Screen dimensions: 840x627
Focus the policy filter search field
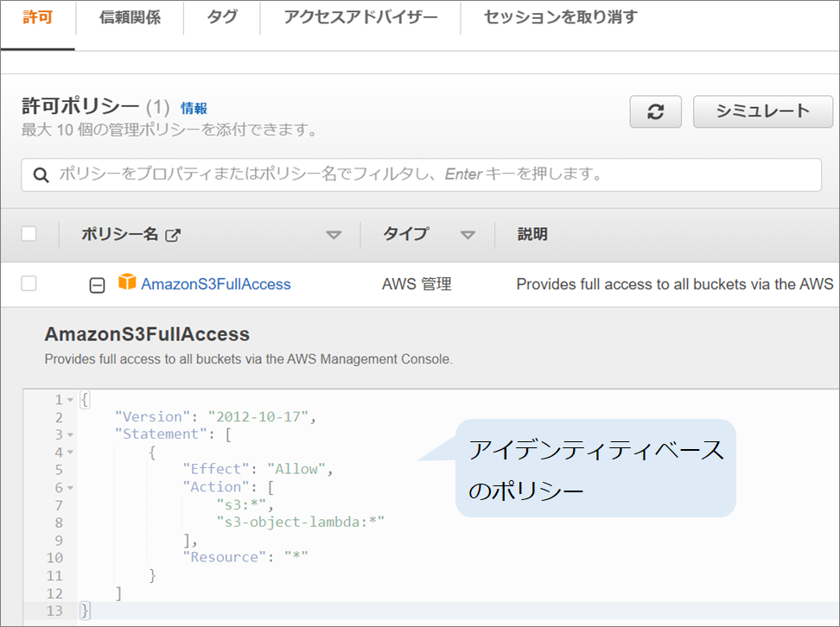point(432,174)
